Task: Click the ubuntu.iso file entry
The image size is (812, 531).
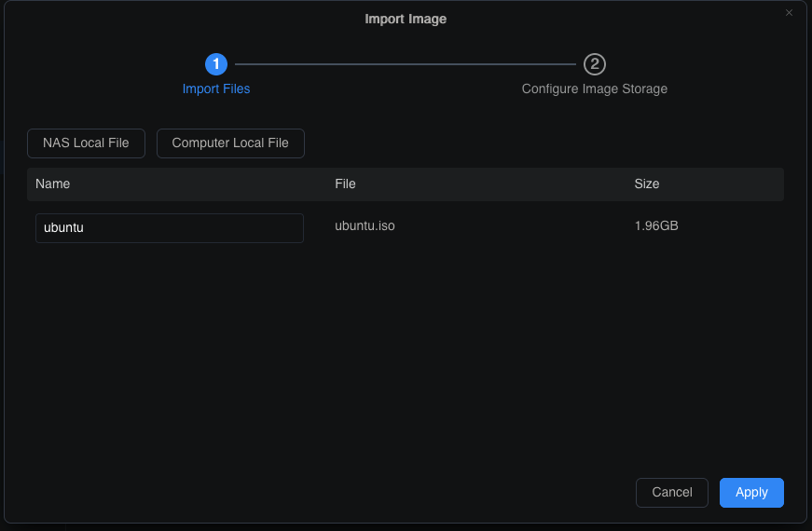Action: point(365,226)
